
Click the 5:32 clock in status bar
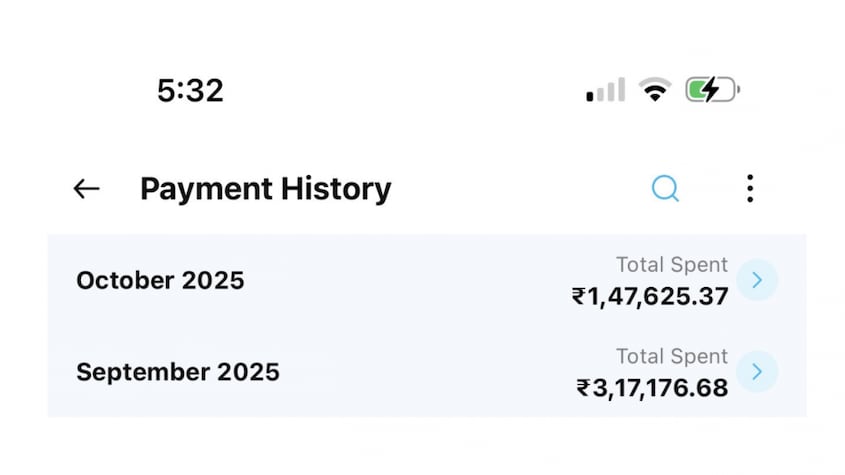[x=190, y=91]
